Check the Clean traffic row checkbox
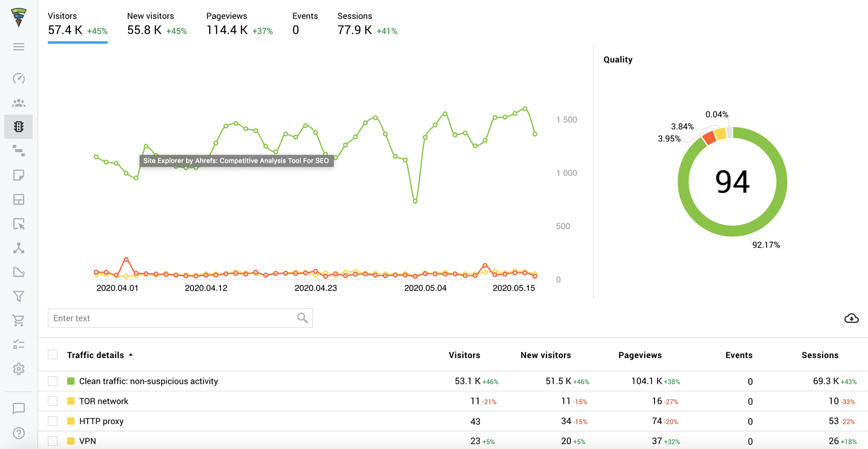The image size is (868, 449). pyautogui.click(x=53, y=381)
